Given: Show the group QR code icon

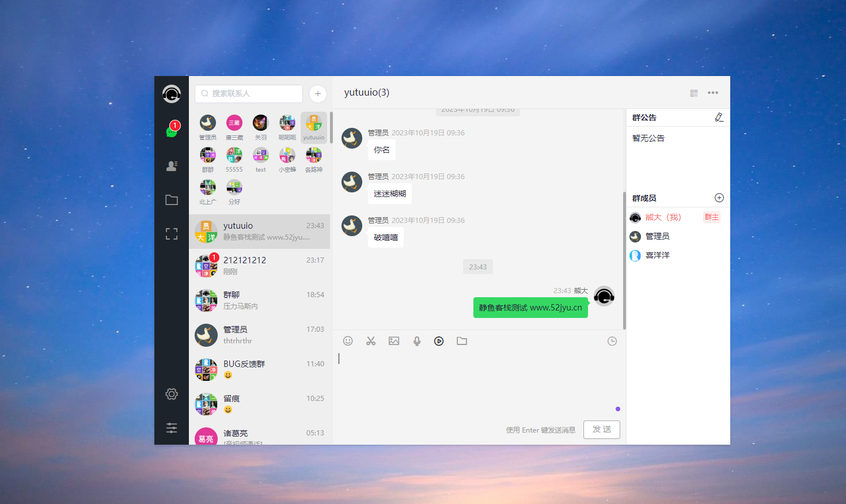Looking at the screenshot, I should [694, 93].
